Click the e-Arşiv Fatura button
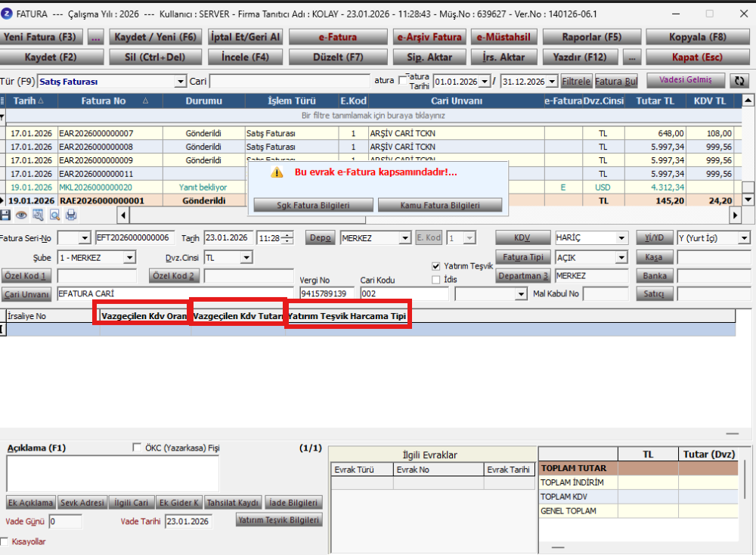The width and height of the screenshot is (756, 555). [429, 37]
